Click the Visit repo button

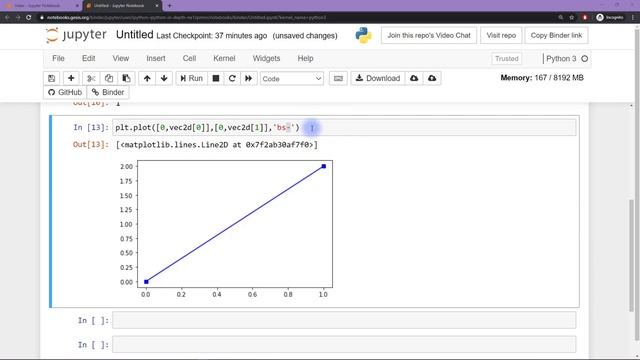[x=501, y=36]
